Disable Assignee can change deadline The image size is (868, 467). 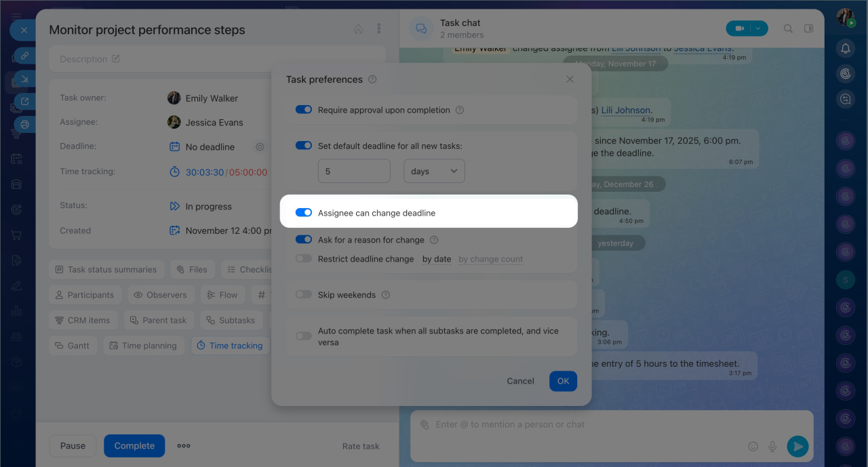click(x=304, y=213)
